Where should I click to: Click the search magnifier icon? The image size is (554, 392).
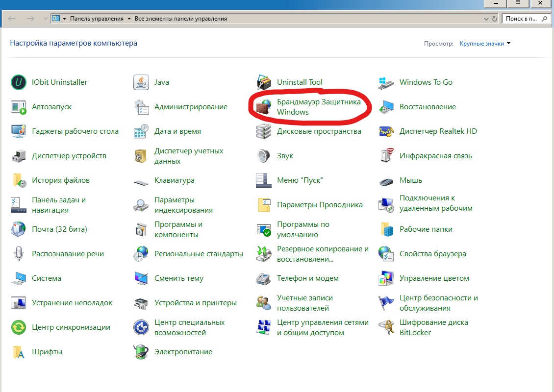click(x=545, y=19)
